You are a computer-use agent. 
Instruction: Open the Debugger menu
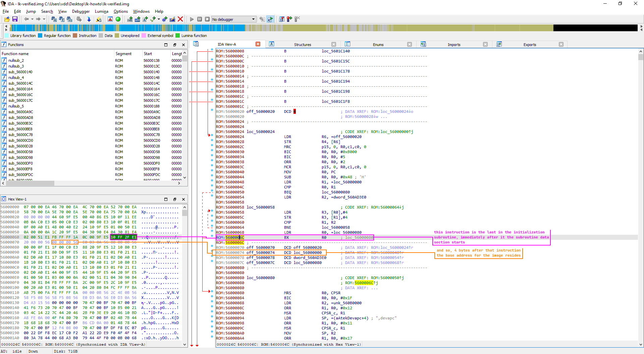pyautogui.click(x=81, y=11)
